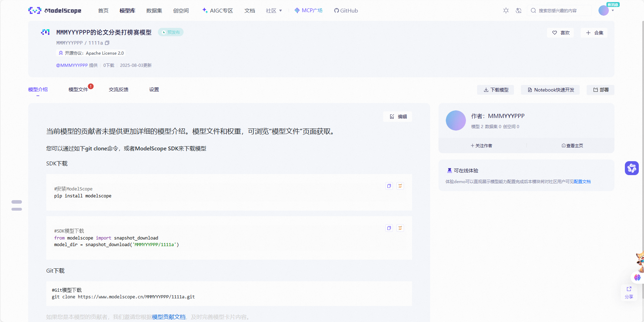
Task: Open the user avatar in top bar
Action: (603, 10)
